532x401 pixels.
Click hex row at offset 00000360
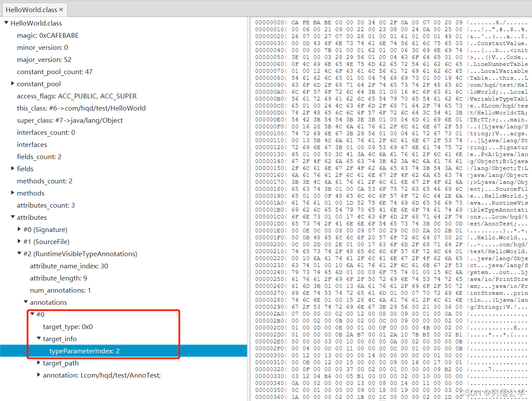pyautogui.click(x=392, y=397)
